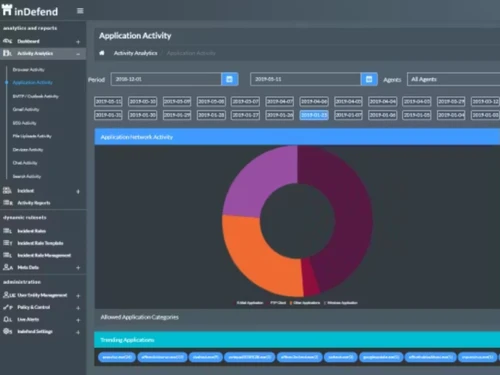The image size is (500, 375).
Task: Click the Activity Reports icon
Action: pyautogui.click(x=7, y=203)
